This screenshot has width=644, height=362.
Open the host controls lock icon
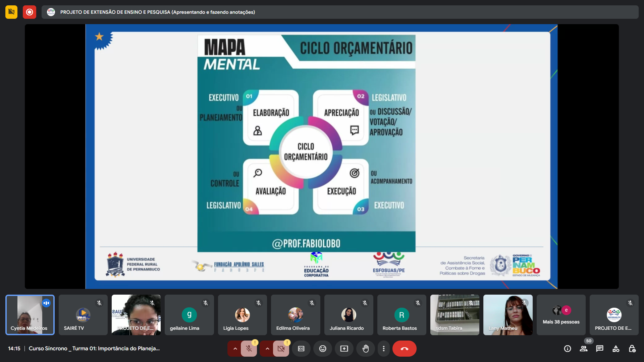(632, 349)
